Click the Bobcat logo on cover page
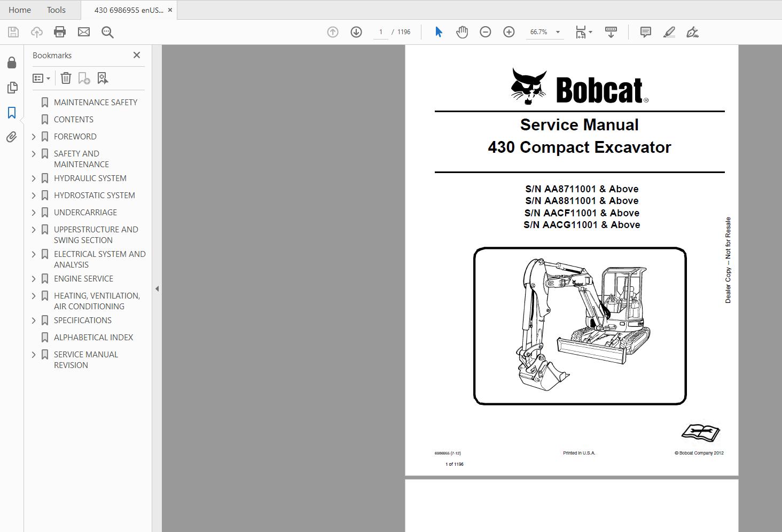This screenshot has width=782, height=532. coord(580,87)
